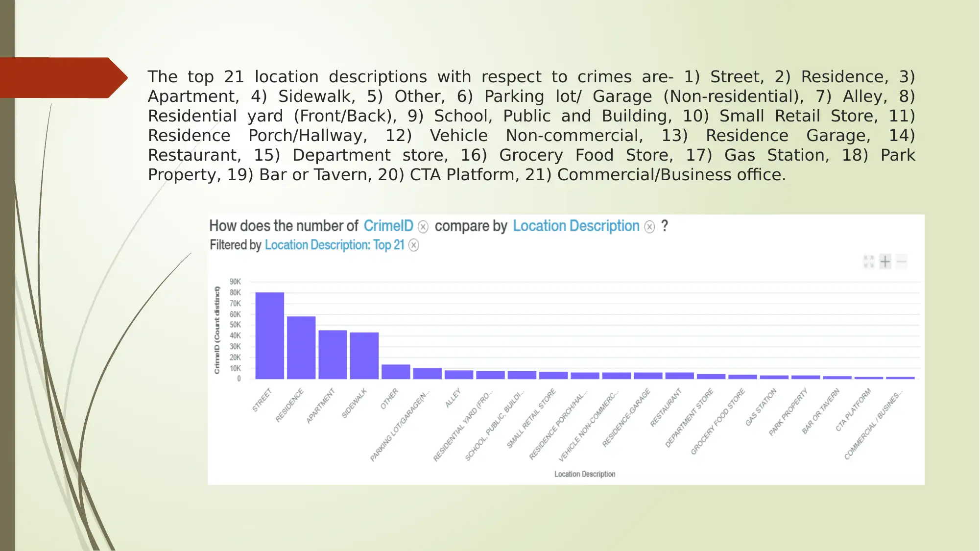The height and width of the screenshot is (551, 980).
Task: Select the STREET bar in the chart
Action: point(270,335)
